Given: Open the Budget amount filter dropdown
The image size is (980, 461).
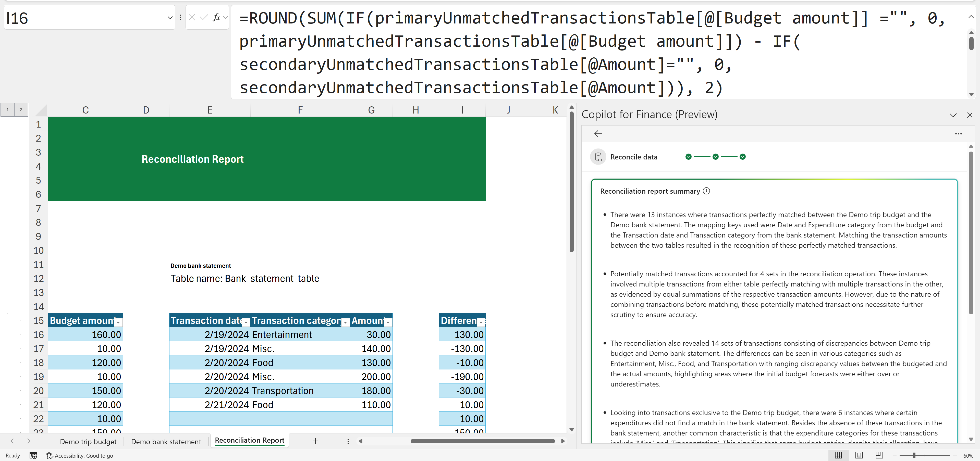Looking at the screenshot, I should point(118,322).
